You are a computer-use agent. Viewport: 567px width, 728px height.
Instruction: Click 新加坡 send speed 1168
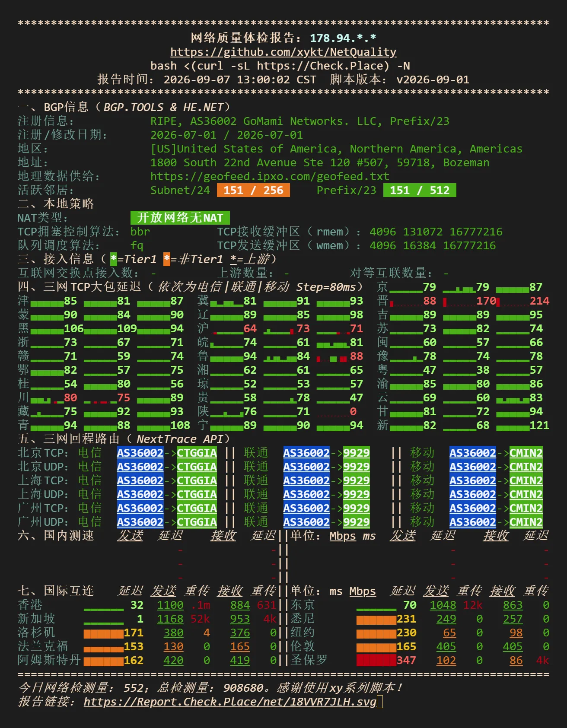170,619
